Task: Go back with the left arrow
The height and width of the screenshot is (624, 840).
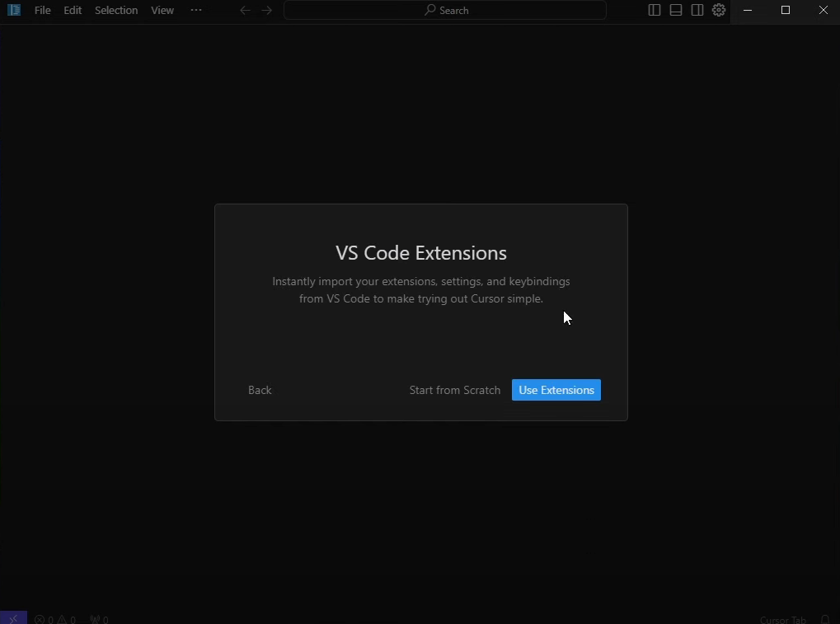Action: (245, 10)
